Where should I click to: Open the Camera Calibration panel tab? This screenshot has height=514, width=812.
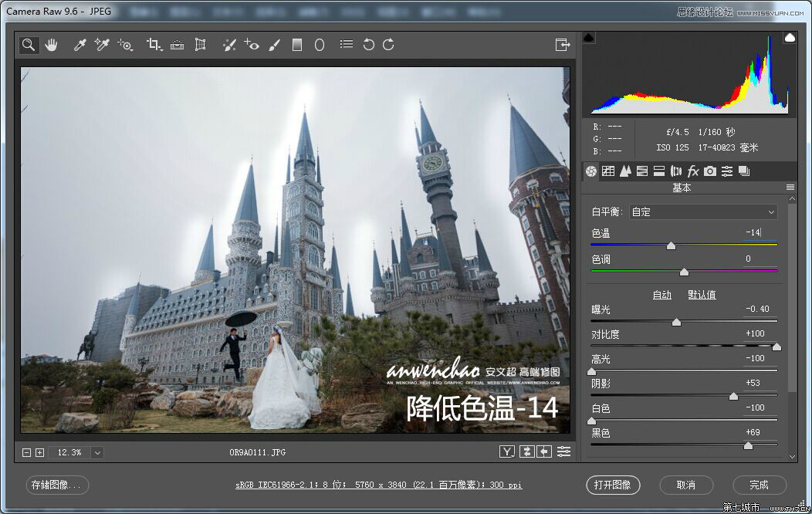(710, 171)
